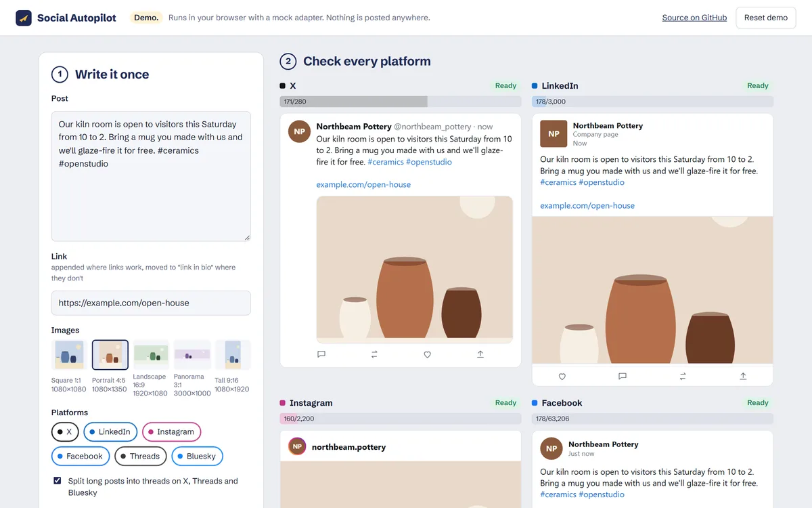
Task: Click the NP avatar in Instagram preview
Action: coord(297,447)
